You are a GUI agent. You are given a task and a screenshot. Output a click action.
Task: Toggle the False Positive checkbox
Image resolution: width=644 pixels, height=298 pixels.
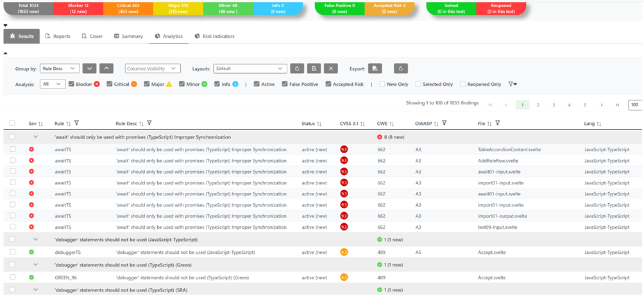pos(285,84)
